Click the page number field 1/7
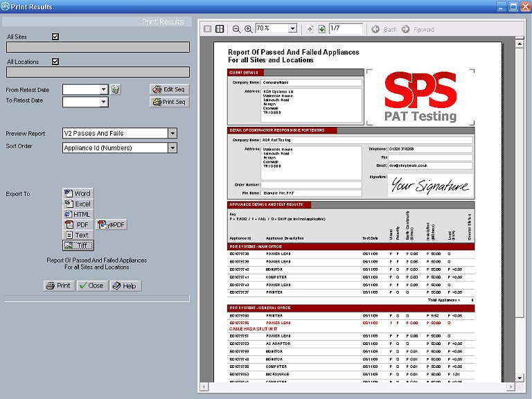Screen dimensions: 532x399 pos(346,28)
